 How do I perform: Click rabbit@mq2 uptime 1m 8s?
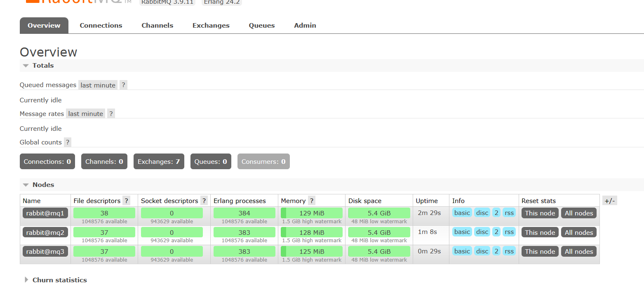coord(428,232)
